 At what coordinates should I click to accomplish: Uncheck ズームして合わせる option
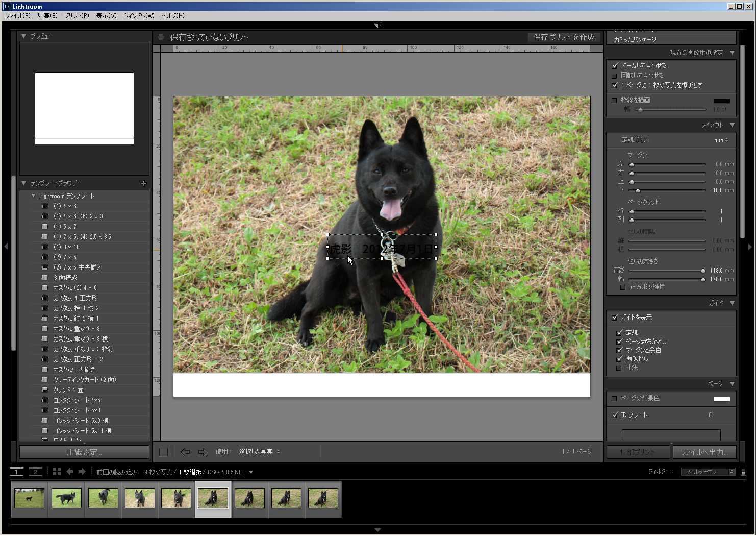pos(615,66)
